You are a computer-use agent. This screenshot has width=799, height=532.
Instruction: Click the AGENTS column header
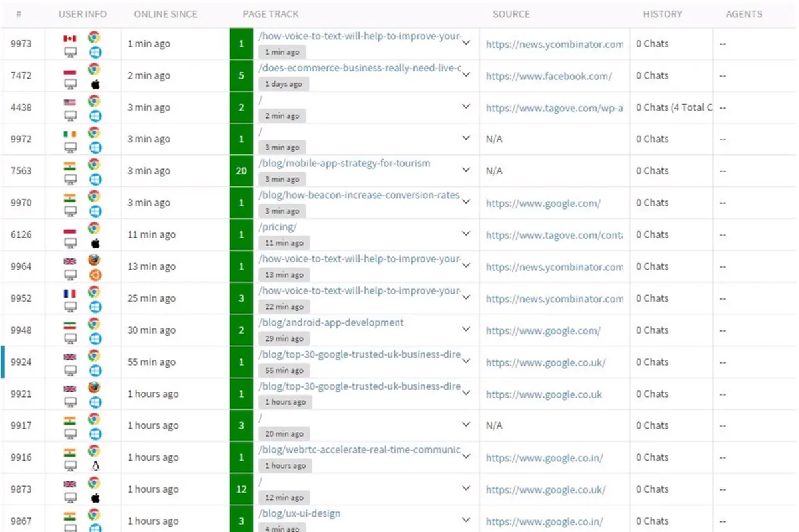(744, 14)
